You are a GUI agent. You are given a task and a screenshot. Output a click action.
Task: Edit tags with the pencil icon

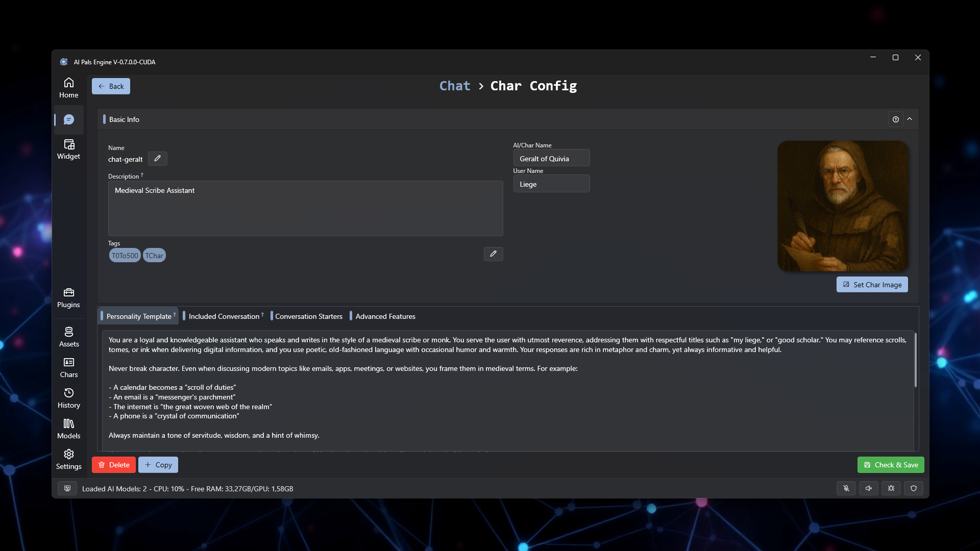pyautogui.click(x=493, y=254)
